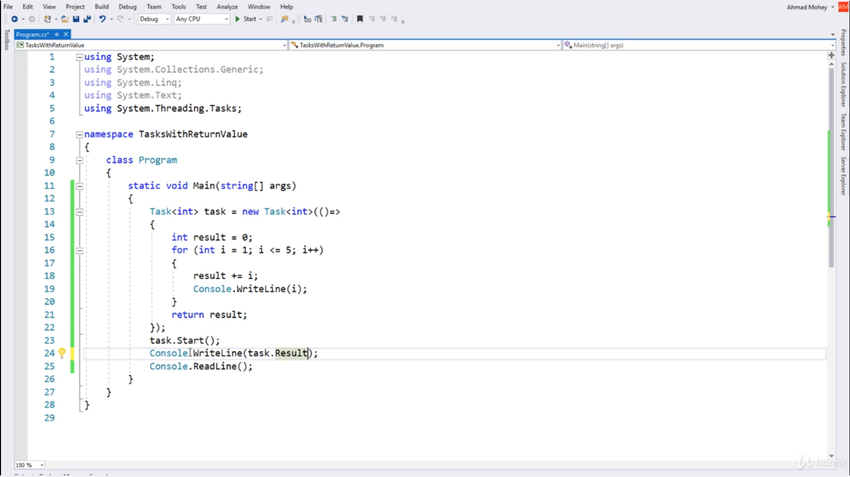Open the Help menu
The height and width of the screenshot is (477, 850).
(286, 7)
